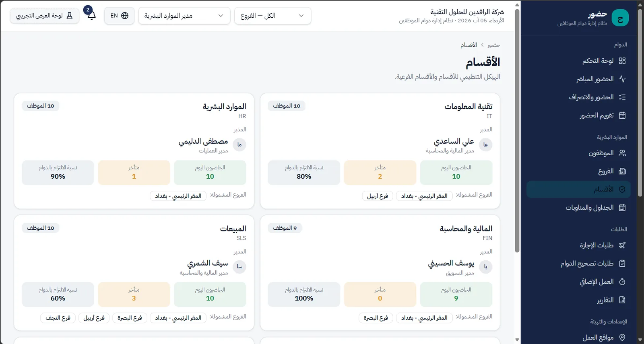Click the الفروع building icon
The height and width of the screenshot is (344, 644).
[622, 171]
